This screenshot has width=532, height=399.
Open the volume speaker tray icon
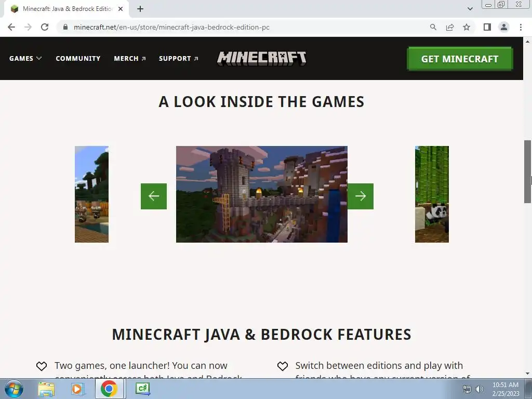coord(480,389)
